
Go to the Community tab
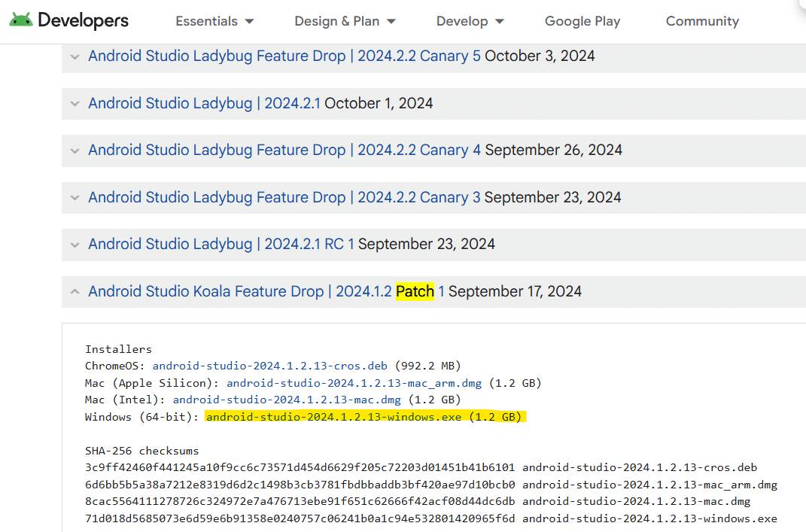(x=702, y=21)
